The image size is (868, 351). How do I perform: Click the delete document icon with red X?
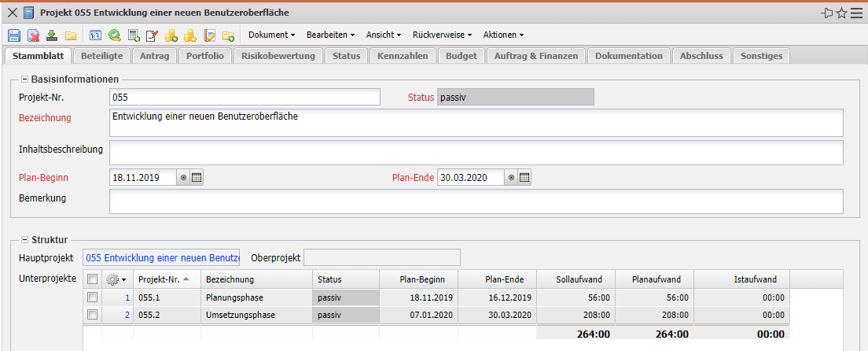click(x=34, y=35)
